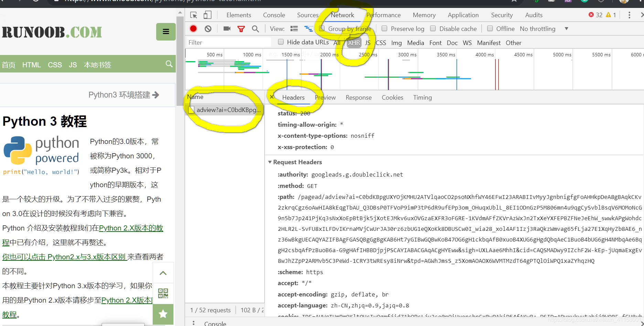This screenshot has height=326, width=644.
Task: Enable Preserve log checkbox
Action: [x=385, y=29]
